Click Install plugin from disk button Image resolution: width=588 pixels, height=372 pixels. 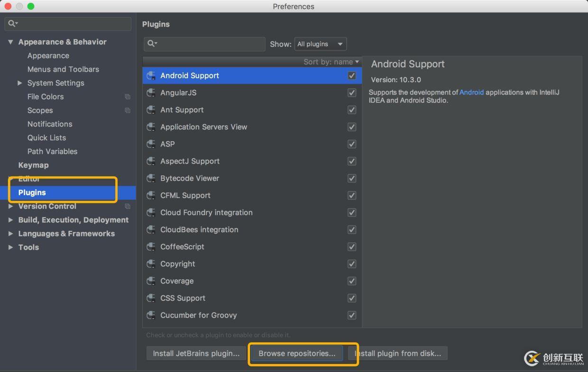(397, 354)
